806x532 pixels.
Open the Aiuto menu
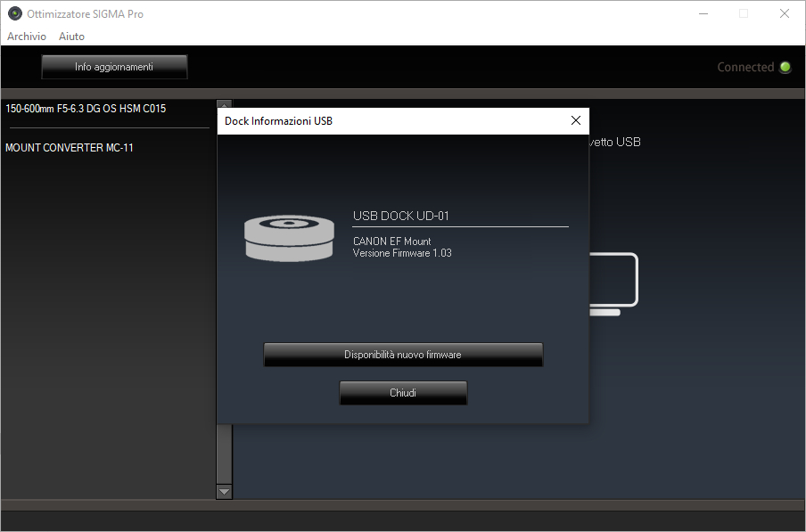coord(71,37)
